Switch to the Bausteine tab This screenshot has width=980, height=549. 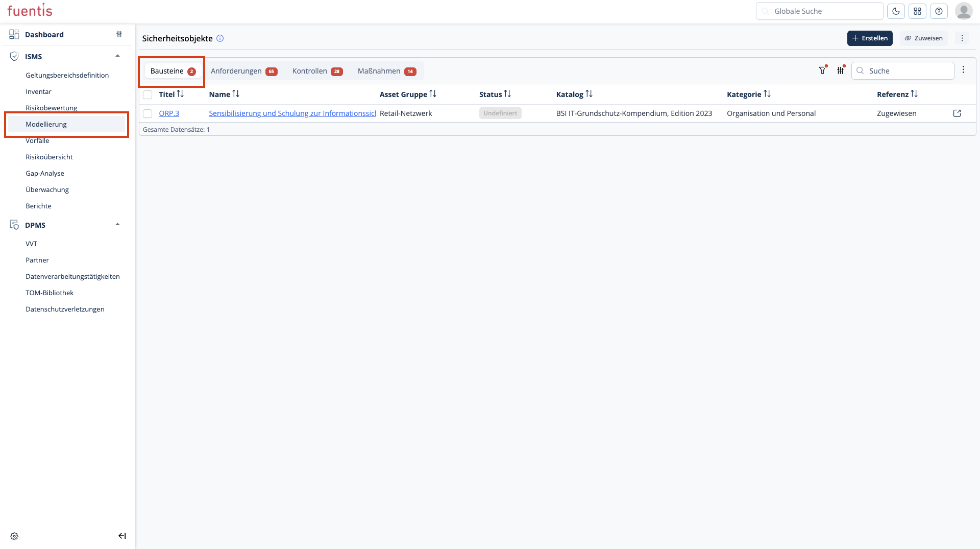pos(173,71)
